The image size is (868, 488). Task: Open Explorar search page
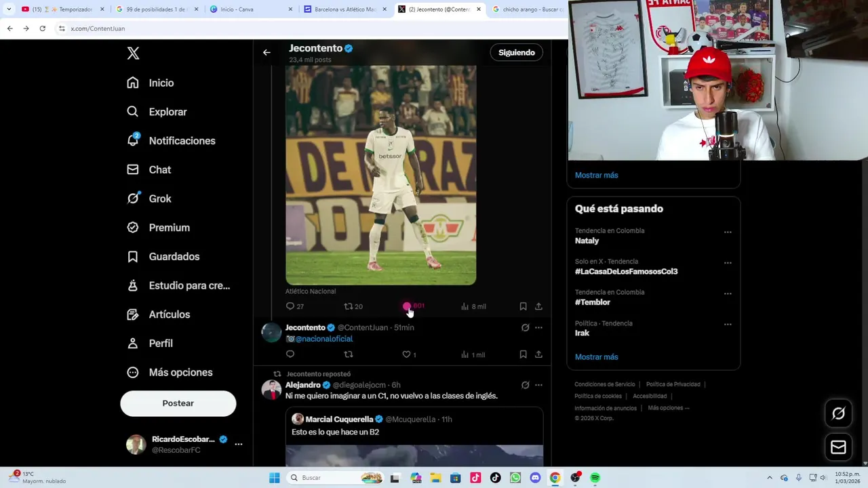[x=156, y=112]
